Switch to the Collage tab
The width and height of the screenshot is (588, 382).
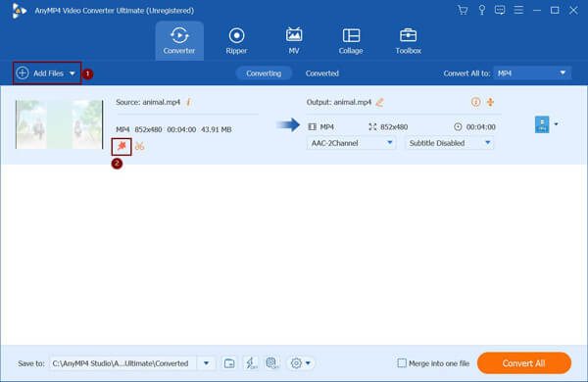[x=351, y=41]
